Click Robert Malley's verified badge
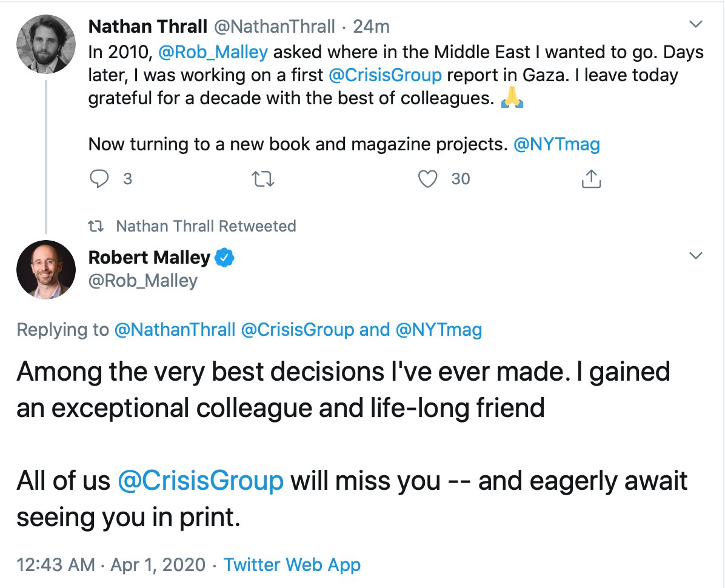The image size is (725, 588). (225, 258)
